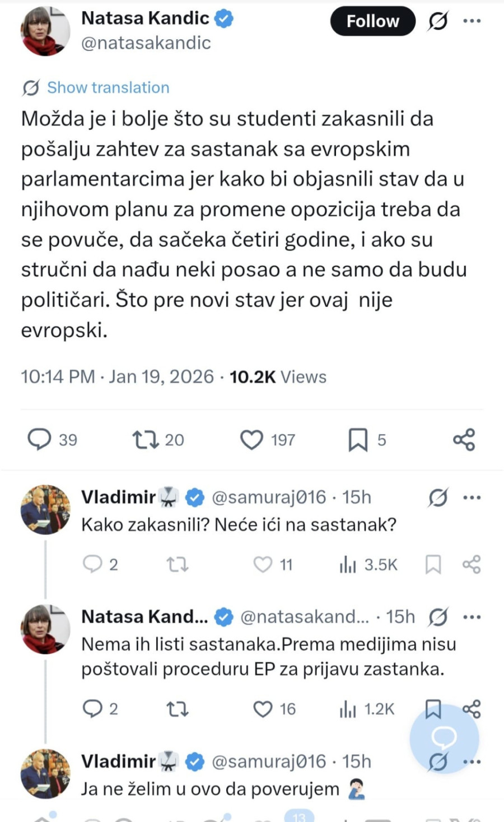Toggle bookmark on Natasa's reply
The height and width of the screenshot is (822, 504).
[433, 709]
